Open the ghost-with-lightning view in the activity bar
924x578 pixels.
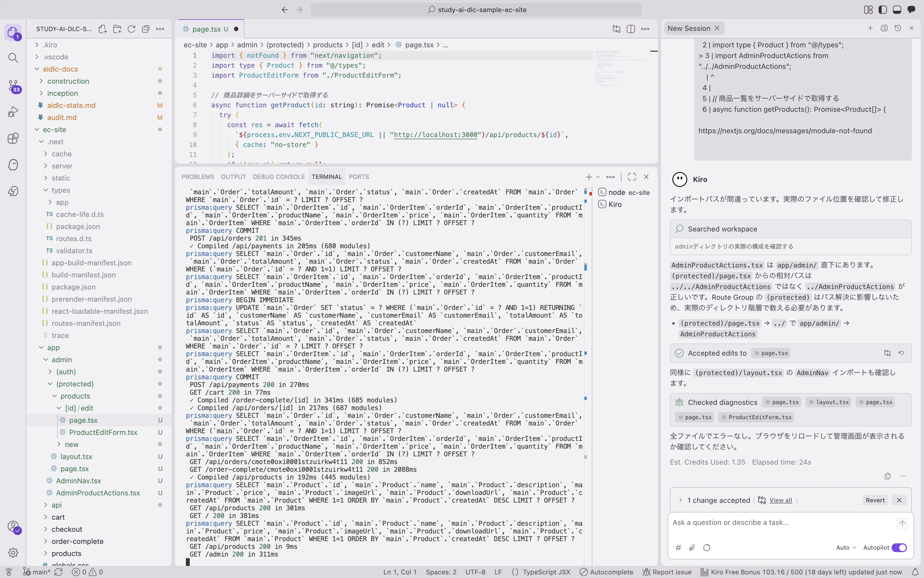13,191
